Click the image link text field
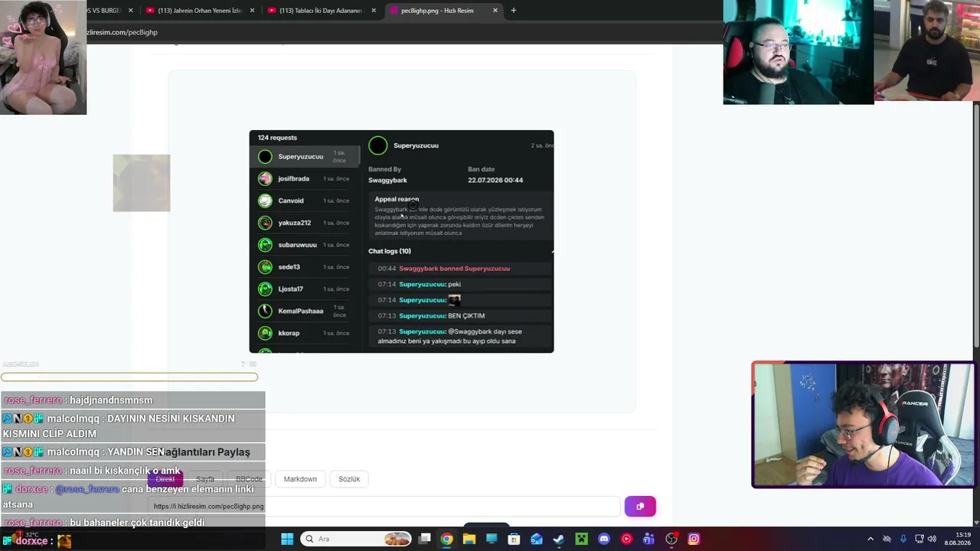 click(384, 506)
